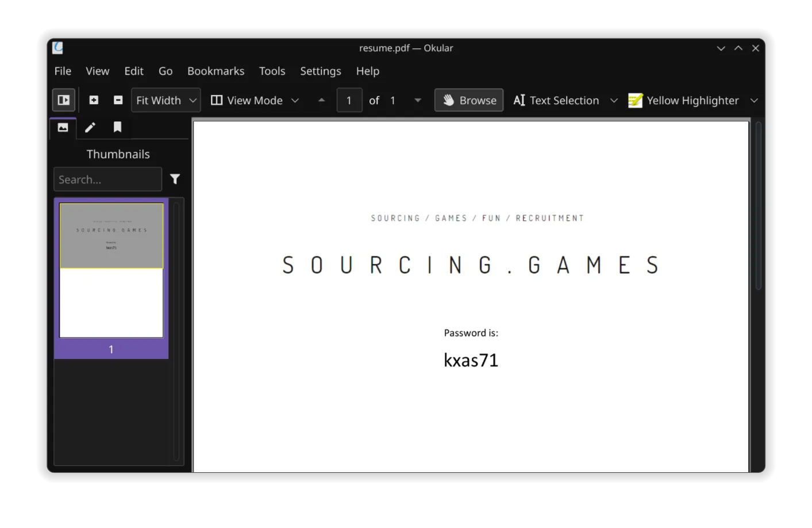Viewport: 812px width, 528px height.
Task: Click the Okular app icon in titlebar
Action: click(x=57, y=48)
